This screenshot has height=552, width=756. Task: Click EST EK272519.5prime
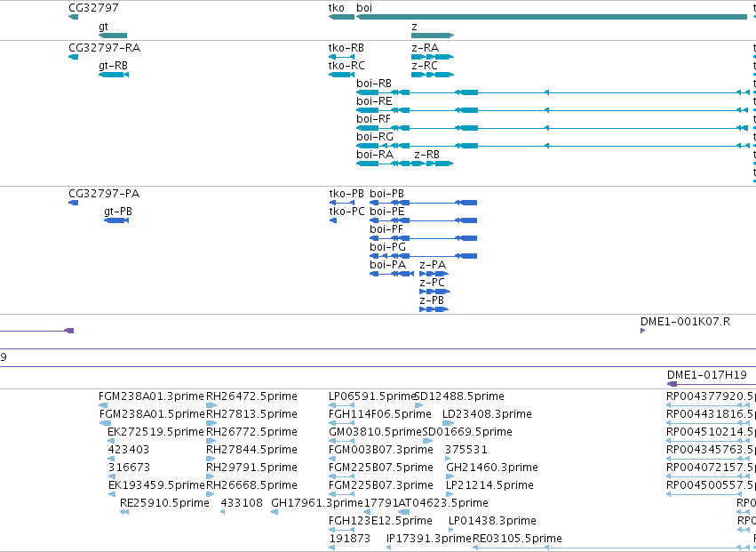[111, 441]
